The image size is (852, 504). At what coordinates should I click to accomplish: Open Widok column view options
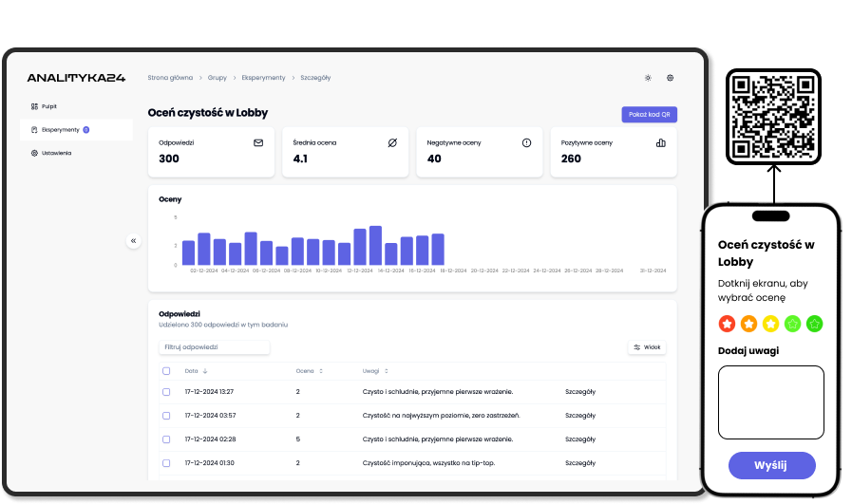(x=647, y=347)
